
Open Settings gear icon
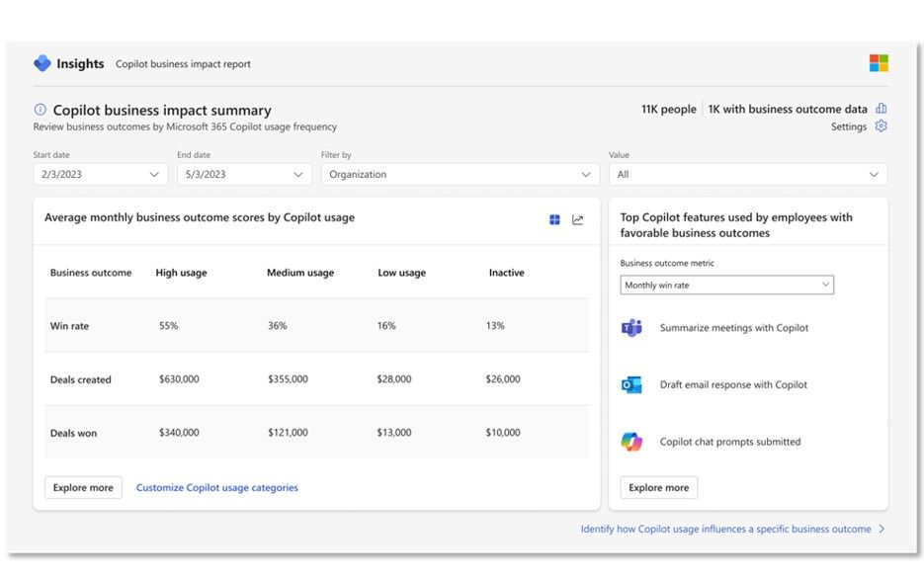tap(882, 126)
